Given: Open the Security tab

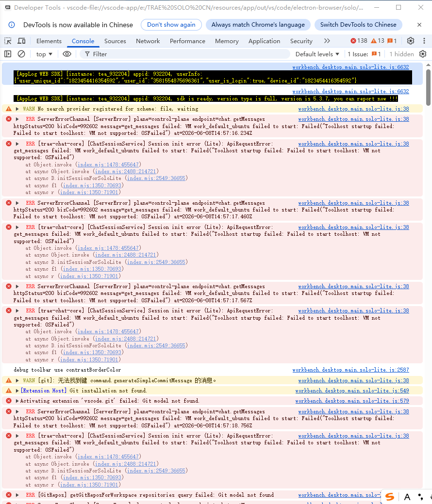Looking at the screenshot, I should (x=301, y=41).
